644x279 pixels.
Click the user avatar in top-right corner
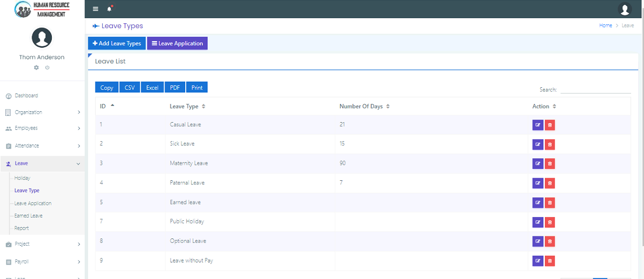coord(625,9)
